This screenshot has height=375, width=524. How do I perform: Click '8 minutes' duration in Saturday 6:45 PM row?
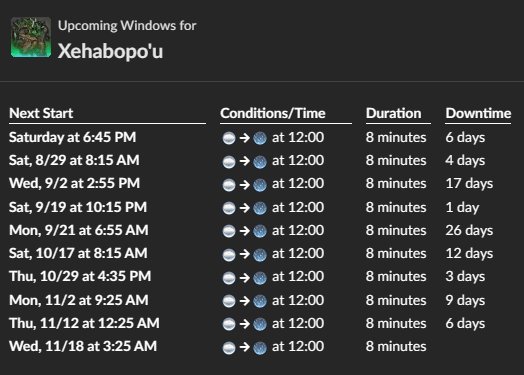click(x=396, y=137)
